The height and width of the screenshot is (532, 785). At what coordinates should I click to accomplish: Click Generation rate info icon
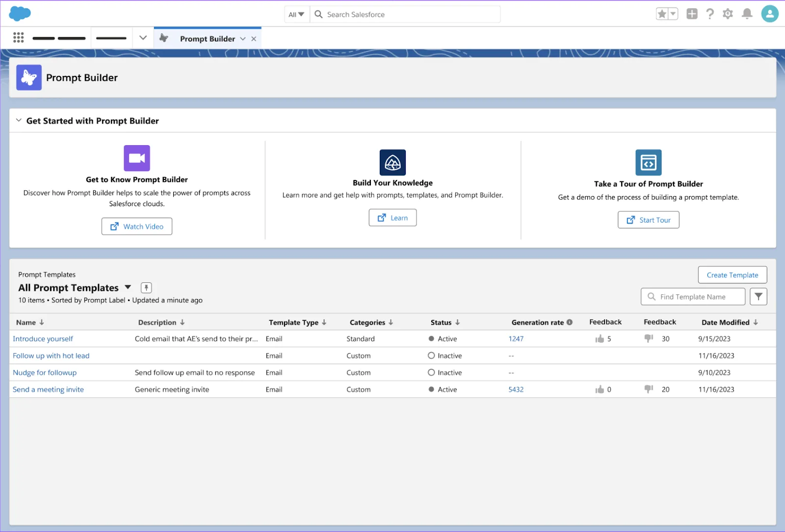pos(570,322)
